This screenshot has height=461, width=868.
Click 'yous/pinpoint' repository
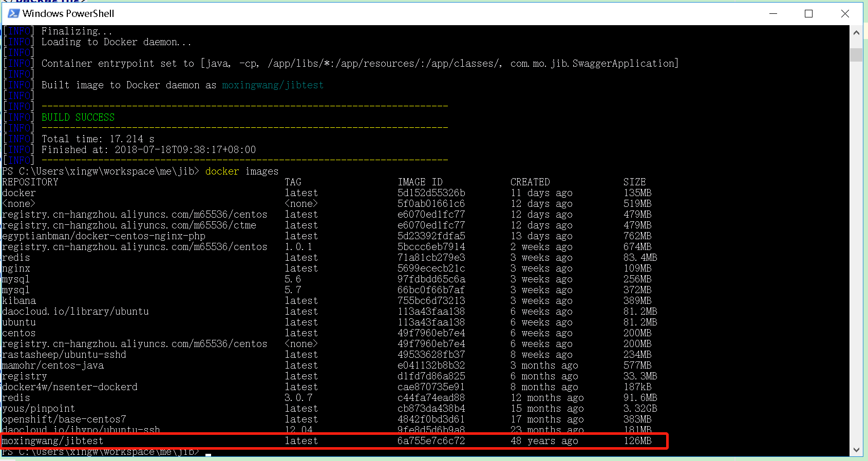39,409
